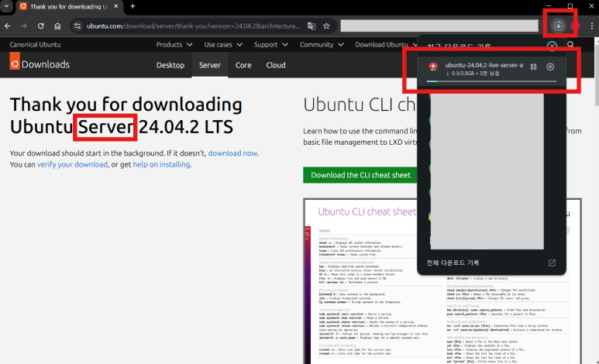Expand the Support menu
The height and width of the screenshot is (364, 599).
pyautogui.click(x=270, y=45)
